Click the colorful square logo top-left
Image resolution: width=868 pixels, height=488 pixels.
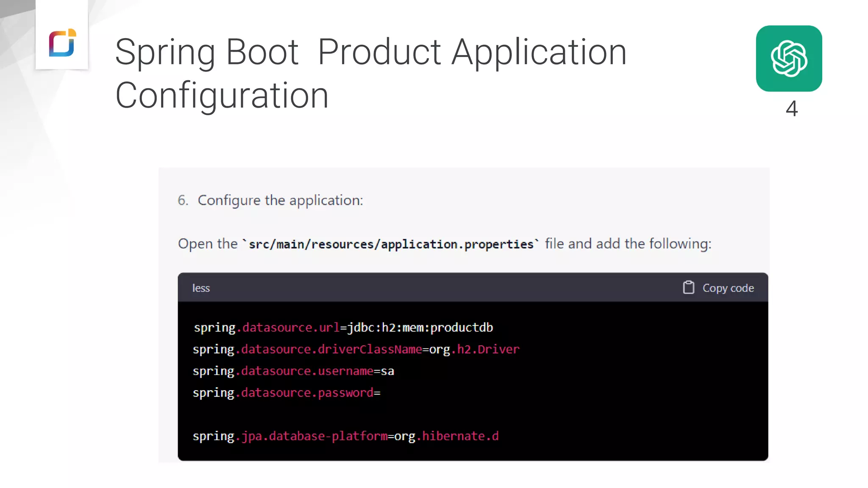(x=62, y=43)
